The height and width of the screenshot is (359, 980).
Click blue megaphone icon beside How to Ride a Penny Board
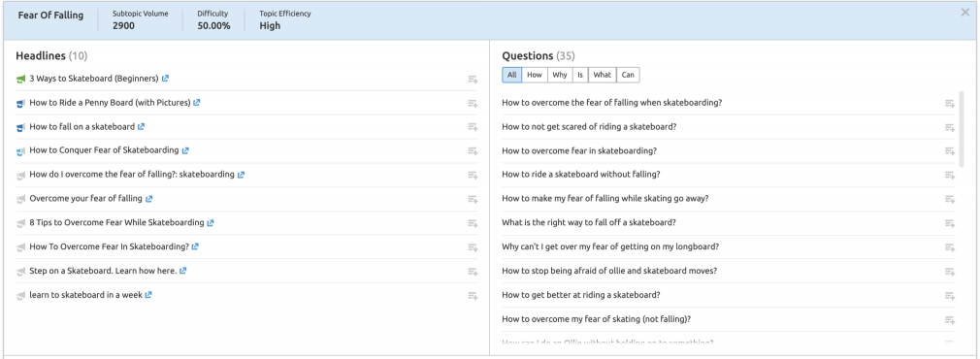21,103
